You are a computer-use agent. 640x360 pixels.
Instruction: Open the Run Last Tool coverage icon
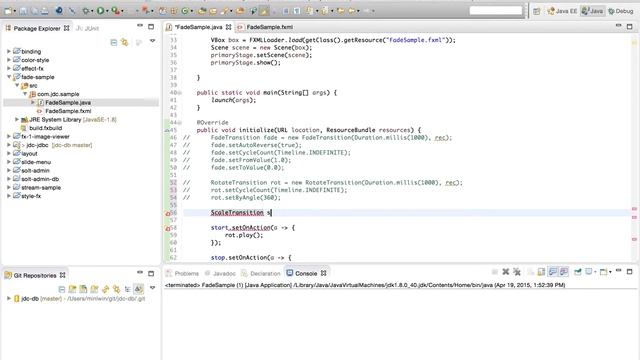pos(116,11)
